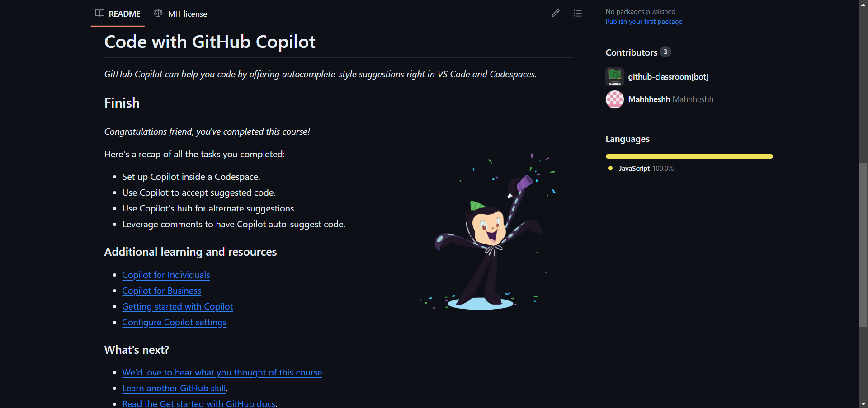Open the Publish your first package link
This screenshot has height=408, width=868.
tap(644, 21)
